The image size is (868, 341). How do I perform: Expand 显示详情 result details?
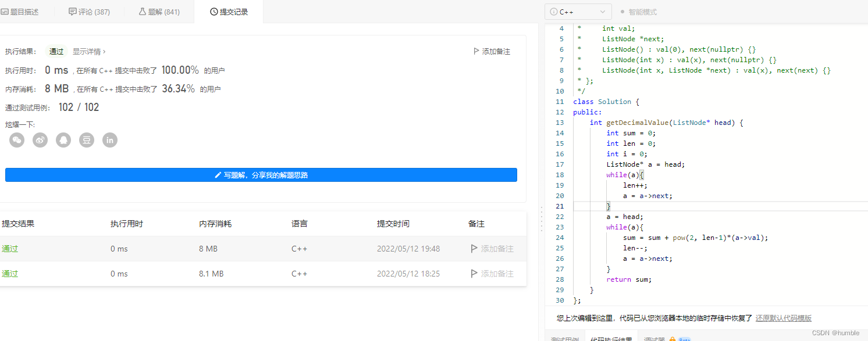click(x=89, y=52)
